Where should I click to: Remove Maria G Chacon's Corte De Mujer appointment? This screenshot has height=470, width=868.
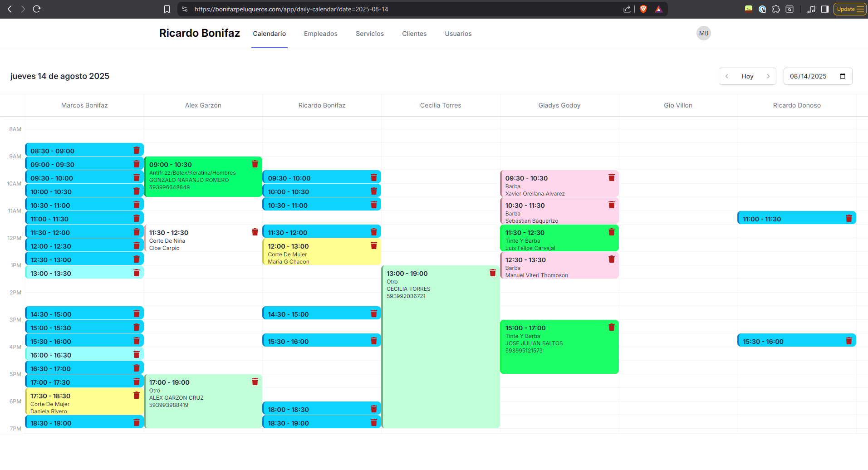(x=373, y=245)
